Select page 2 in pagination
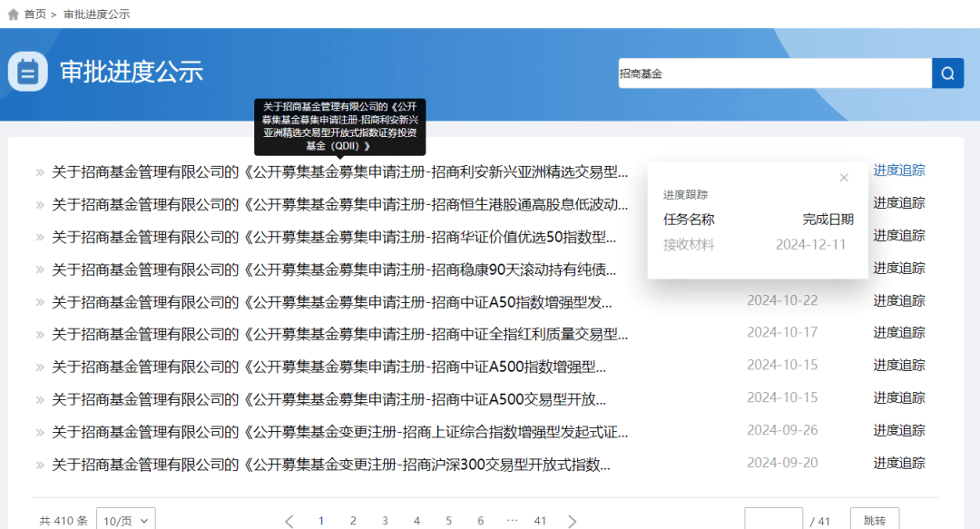Screen dimensions: 980x529 pyautogui.click(x=353, y=520)
